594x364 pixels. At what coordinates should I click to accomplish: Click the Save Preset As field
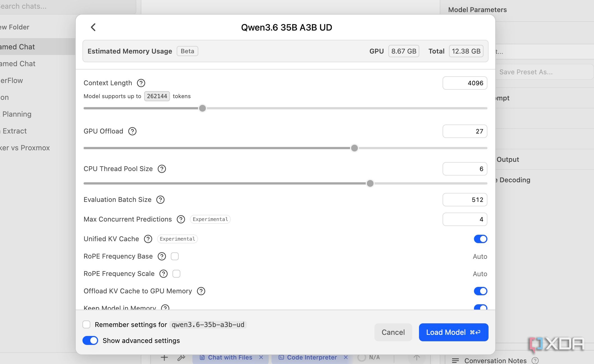tap(544, 72)
